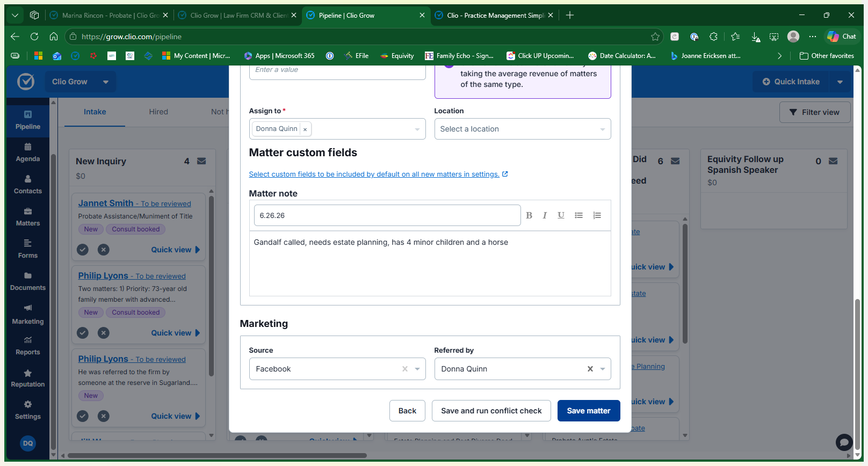Screen dimensions: 868x466
Task: Remove Donna Quinn from Assign to
Action: [x=305, y=129]
